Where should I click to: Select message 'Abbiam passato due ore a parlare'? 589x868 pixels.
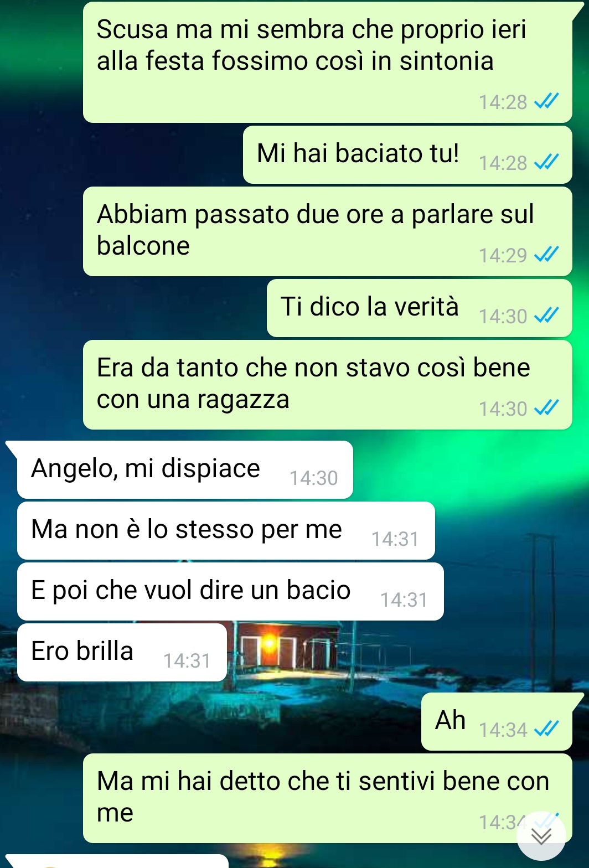pos(328,231)
